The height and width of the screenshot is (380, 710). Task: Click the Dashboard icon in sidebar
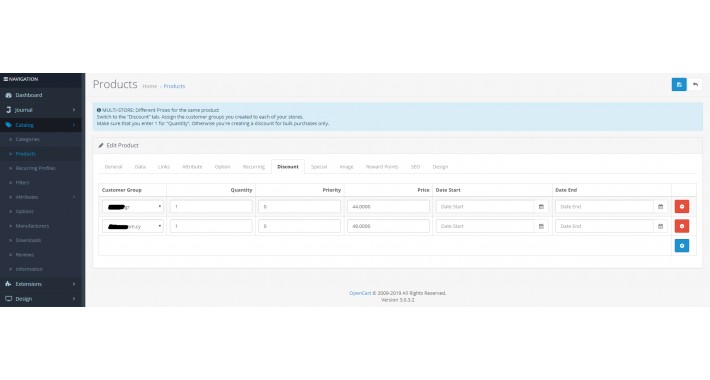[8, 95]
